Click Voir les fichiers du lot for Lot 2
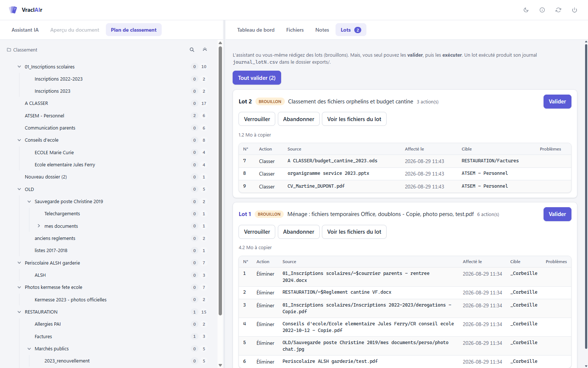 click(x=354, y=119)
